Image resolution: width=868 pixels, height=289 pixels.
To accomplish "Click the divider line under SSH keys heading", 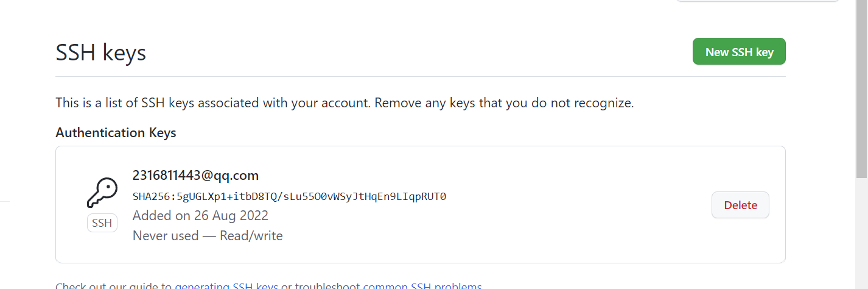I will (x=420, y=77).
